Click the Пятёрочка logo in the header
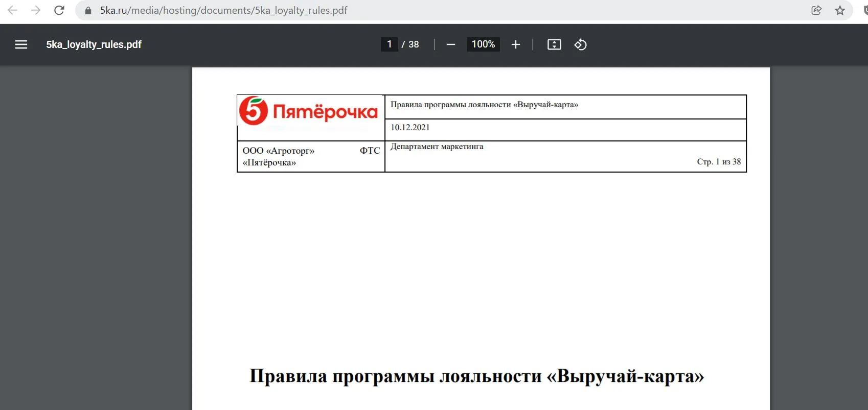The image size is (868, 410). pyautogui.click(x=309, y=111)
